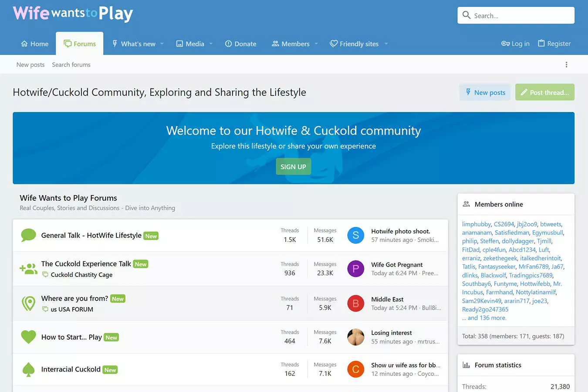The height and width of the screenshot is (392, 588).
Task: Open the Friendly sites menu item
Action: click(x=354, y=44)
